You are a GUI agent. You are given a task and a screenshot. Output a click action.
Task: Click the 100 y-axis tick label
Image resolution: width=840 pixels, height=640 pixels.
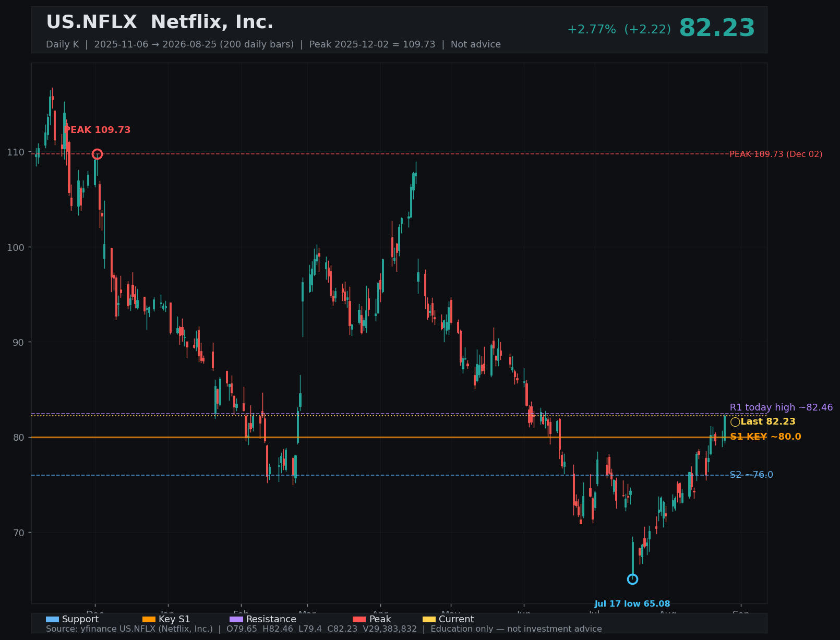16,247
